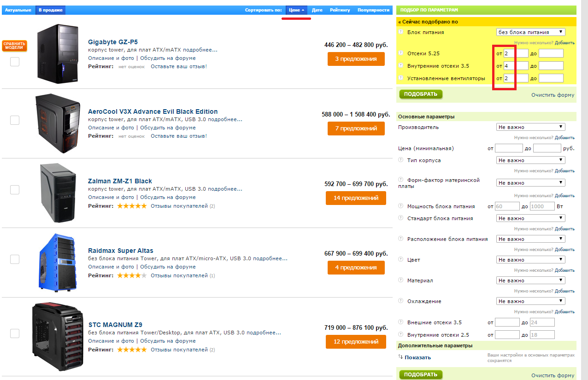588x380 pixels.
Task: Tick the compare checkbox for STC MAGNUM Z9
Action: (x=15, y=333)
